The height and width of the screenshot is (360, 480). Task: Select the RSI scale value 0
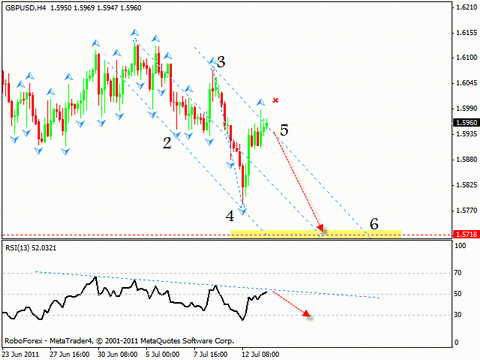tap(456, 342)
